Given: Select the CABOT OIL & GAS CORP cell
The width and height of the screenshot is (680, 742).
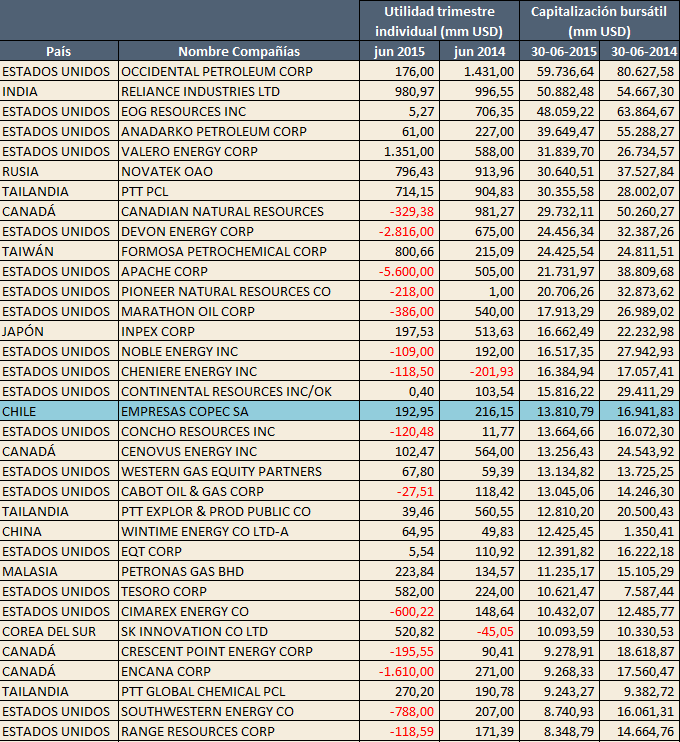Looking at the screenshot, I should click(x=239, y=491).
